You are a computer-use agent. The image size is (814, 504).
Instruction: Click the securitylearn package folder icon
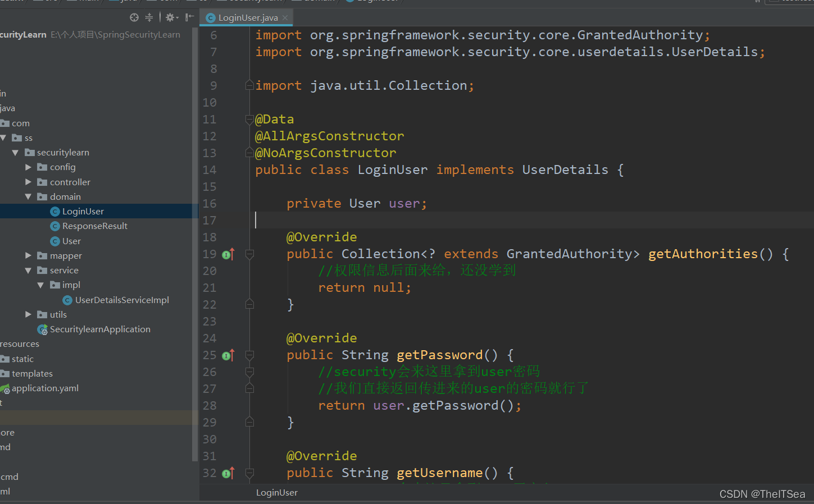[x=30, y=153]
